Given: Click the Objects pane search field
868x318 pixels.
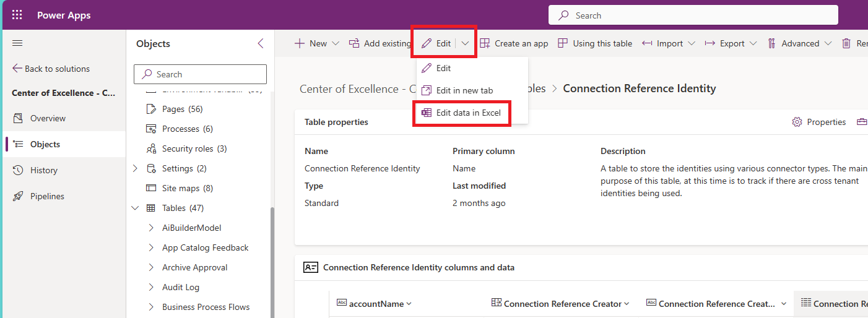Looking at the screenshot, I should [200, 74].
